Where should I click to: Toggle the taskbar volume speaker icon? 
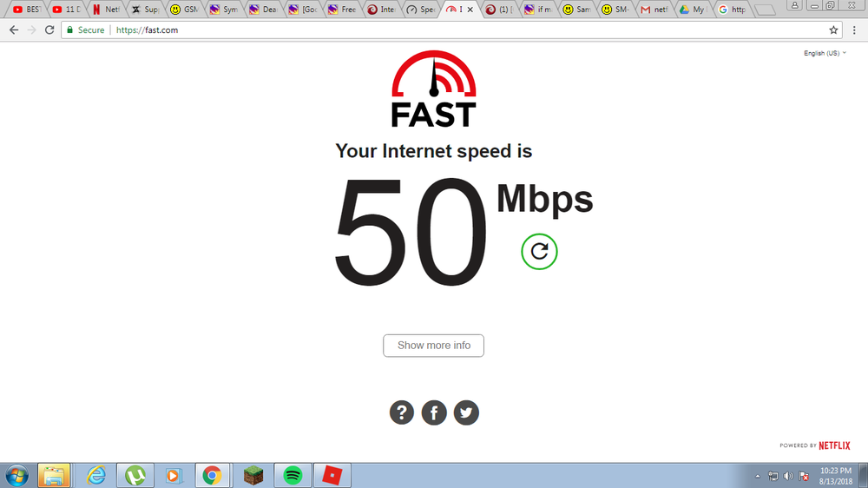coord(788,476)
